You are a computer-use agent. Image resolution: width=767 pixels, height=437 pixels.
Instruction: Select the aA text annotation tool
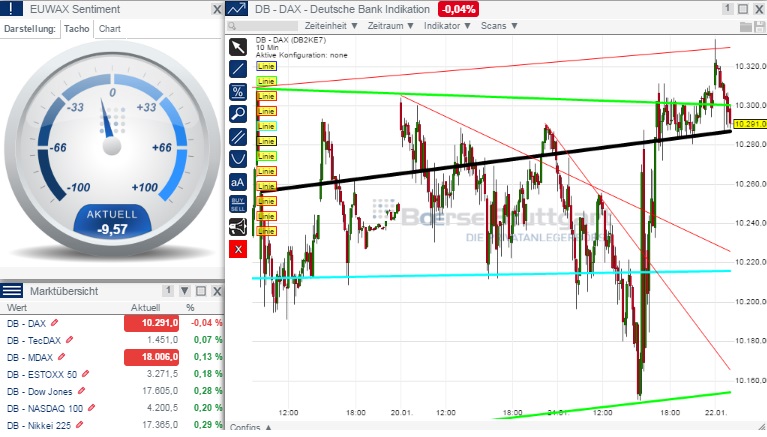[x=238, y=183]
